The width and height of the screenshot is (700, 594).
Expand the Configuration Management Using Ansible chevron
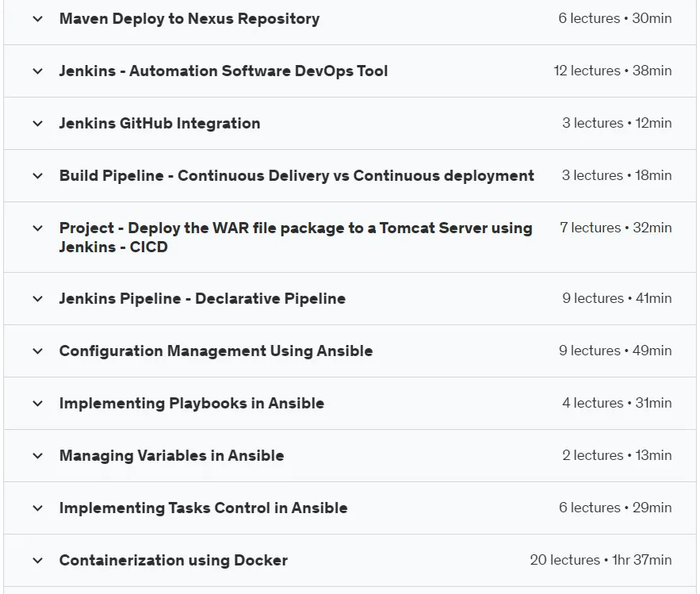(38, 351)
